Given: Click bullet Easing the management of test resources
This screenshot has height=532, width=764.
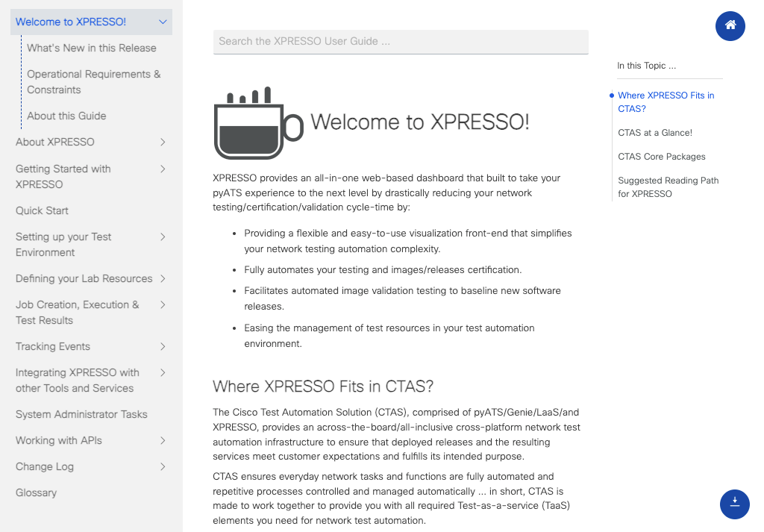Looking at the screenshot, I should (389, 336).
